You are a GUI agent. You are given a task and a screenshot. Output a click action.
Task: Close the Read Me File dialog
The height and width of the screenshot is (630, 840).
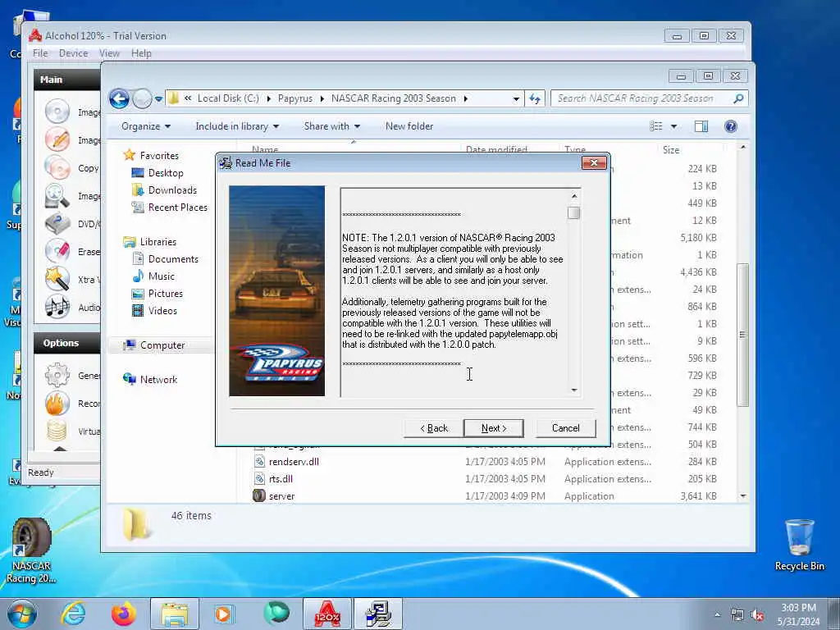pyautogui.click(x=594, y=163)
